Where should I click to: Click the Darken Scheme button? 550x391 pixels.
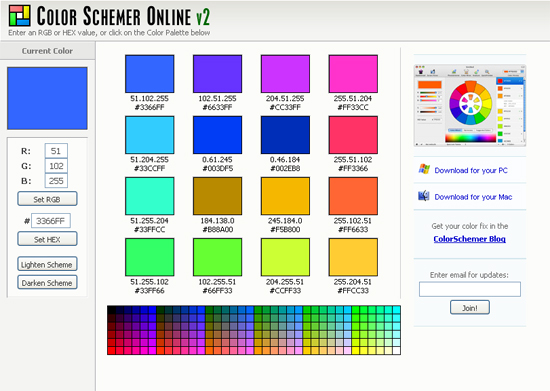pos(47,282)
